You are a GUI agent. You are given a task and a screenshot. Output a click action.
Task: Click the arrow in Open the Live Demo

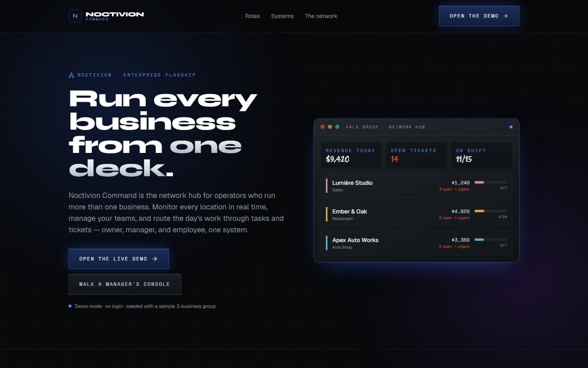(155, 259)
